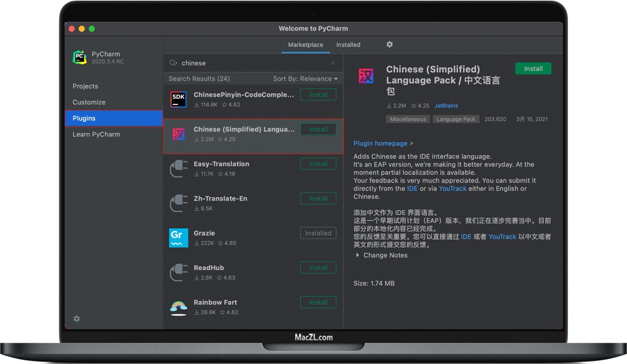Select the Rainbow Fart plugin name
627x364 pixels.
216,303
